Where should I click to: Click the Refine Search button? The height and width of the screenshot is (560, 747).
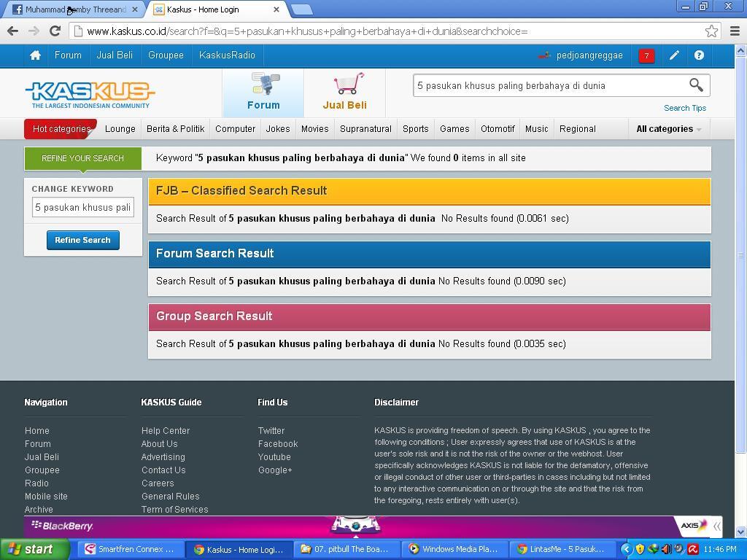(83, 240)
